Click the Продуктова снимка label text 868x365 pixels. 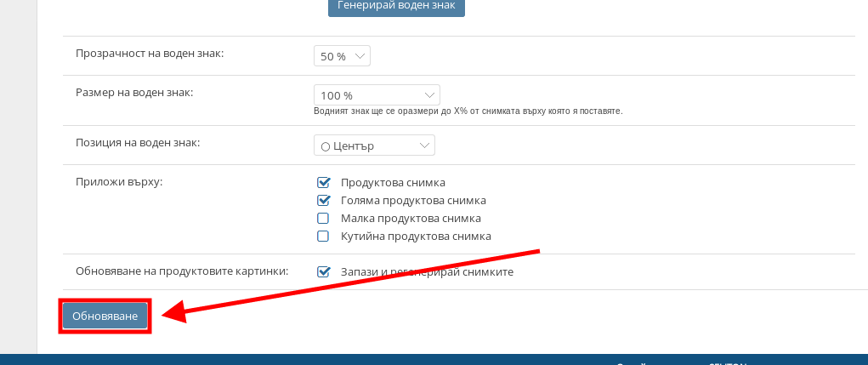(393, 182)
